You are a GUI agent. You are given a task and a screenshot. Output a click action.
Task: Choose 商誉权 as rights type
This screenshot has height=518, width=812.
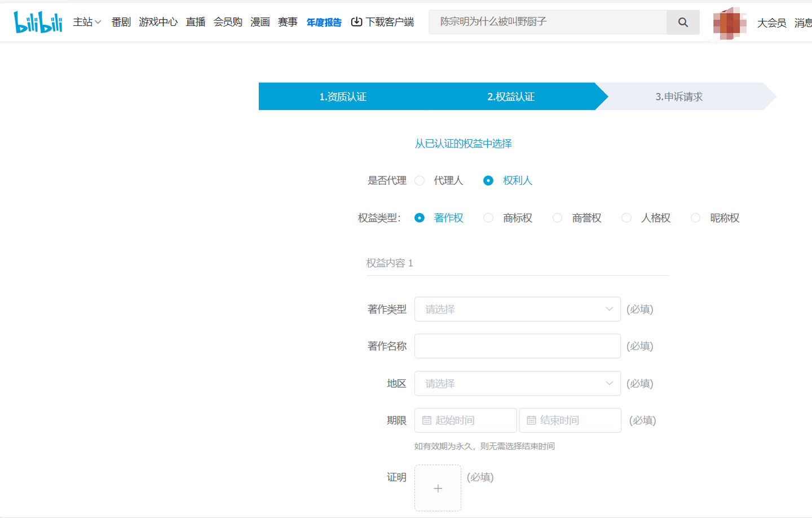[557, 218]
